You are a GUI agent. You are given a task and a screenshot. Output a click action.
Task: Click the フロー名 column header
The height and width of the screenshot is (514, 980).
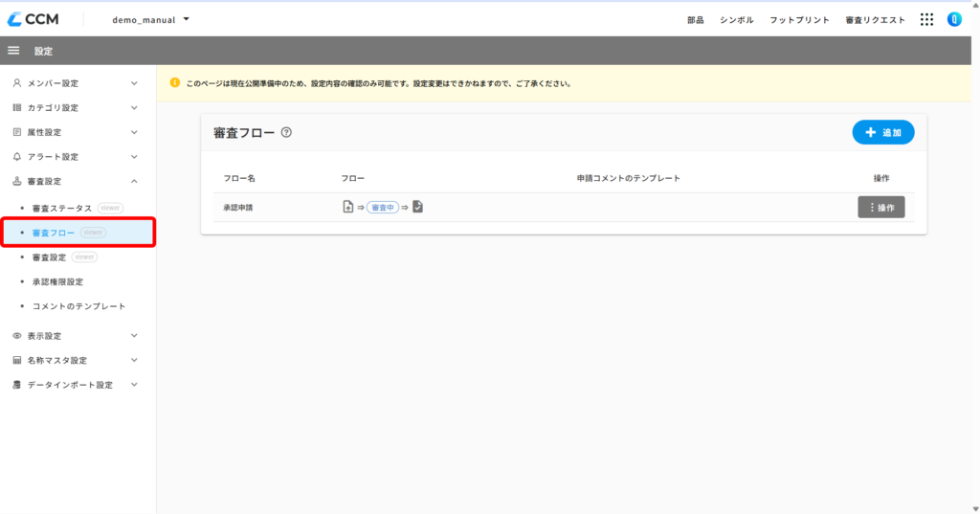click(239, 178)
